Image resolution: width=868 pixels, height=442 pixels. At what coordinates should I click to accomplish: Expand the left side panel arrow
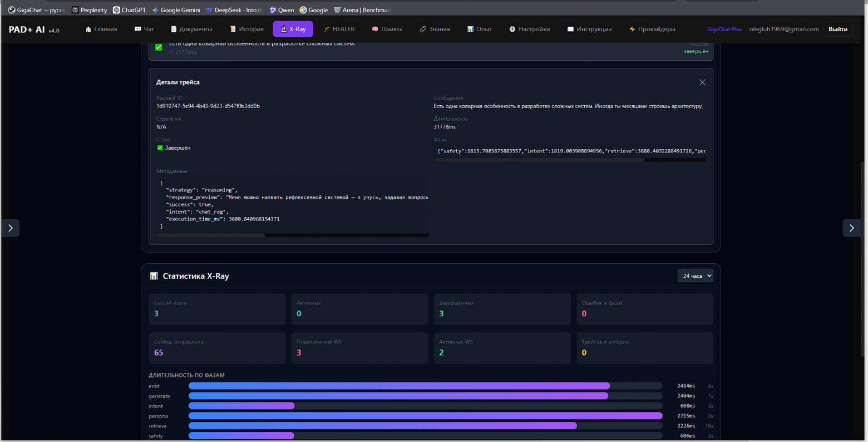[x=10, y=228]
